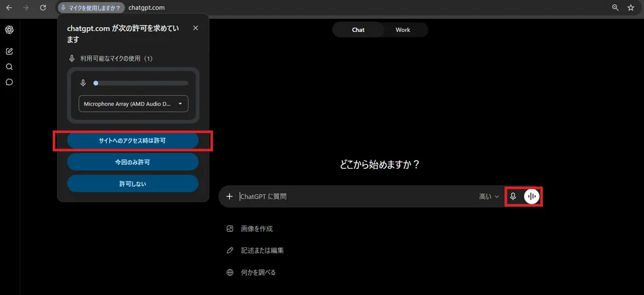Image resolution: width=644 pixels, height=295 pixels.
Task: Deny microphone access with 許可しない
Action: [133, 184]
